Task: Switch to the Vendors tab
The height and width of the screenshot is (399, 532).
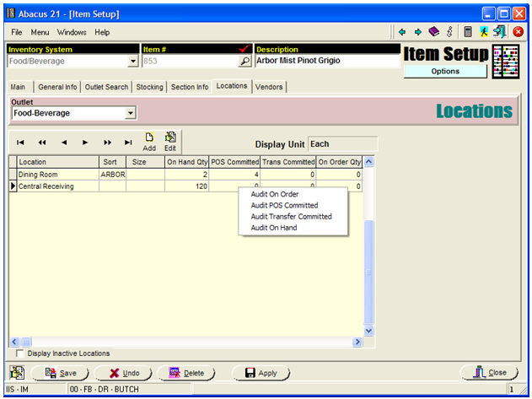Action: [269, 86]
